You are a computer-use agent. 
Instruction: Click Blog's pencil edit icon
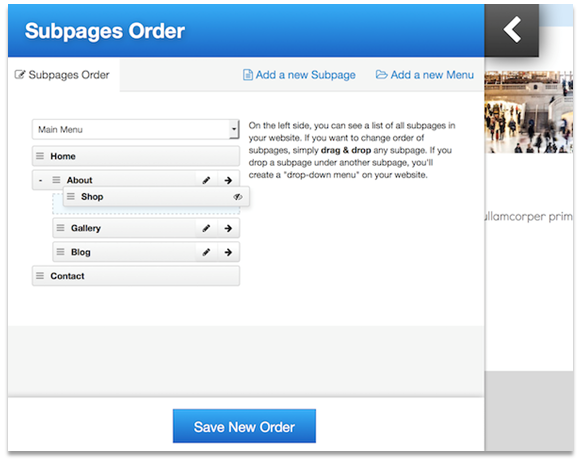coord(206,252)
